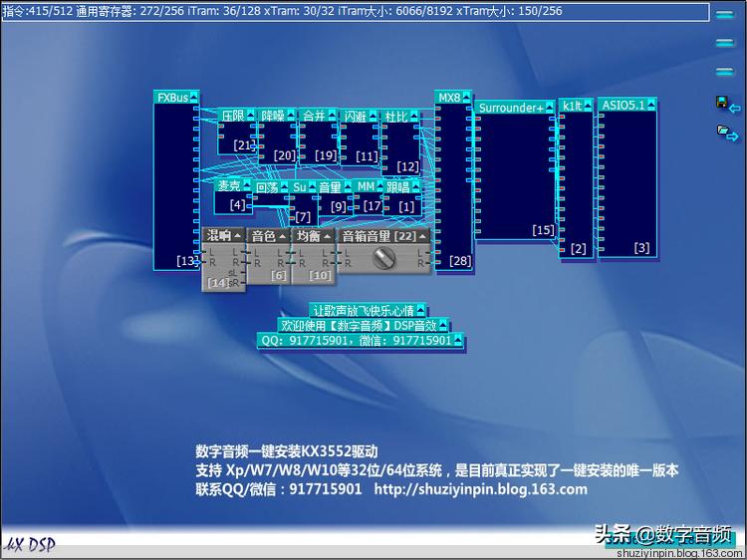
Task: Click the arrow on the QQ: 917715901 label
Action: 458,340
